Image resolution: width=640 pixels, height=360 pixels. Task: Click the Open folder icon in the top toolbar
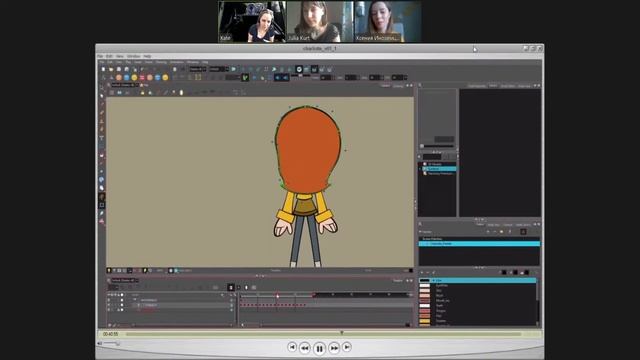(x=111, y=69)
